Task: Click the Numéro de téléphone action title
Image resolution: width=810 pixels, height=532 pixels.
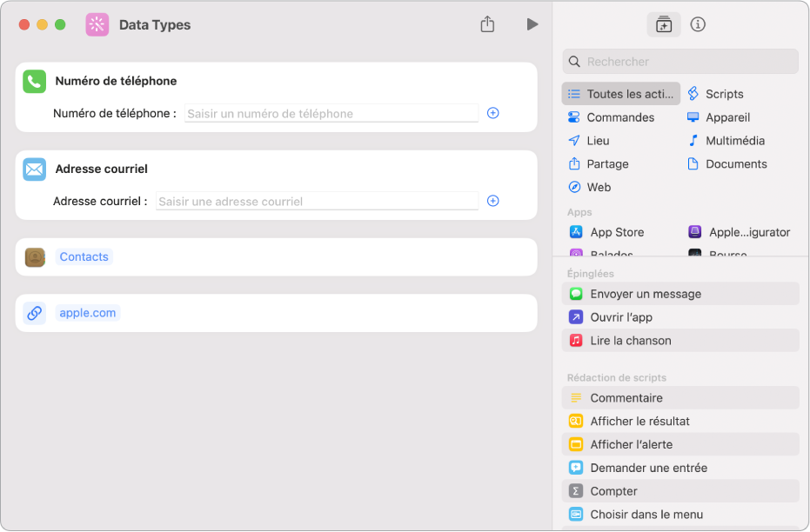Action: [x=116, y=81]
